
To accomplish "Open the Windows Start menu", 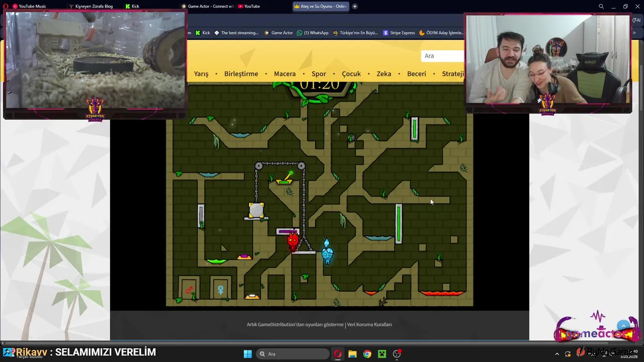I will pyautogui.click(x=248, y=354).
